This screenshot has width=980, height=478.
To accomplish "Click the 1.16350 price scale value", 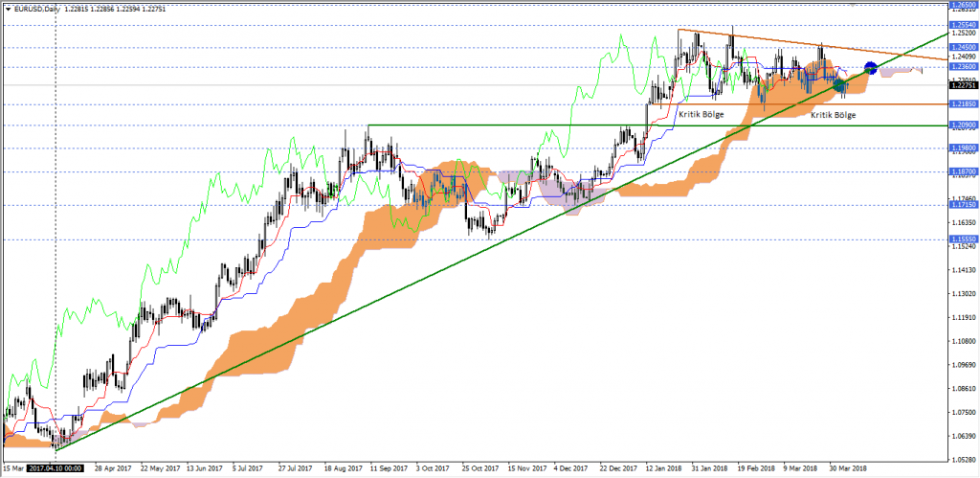I will [x=963, y=223].
